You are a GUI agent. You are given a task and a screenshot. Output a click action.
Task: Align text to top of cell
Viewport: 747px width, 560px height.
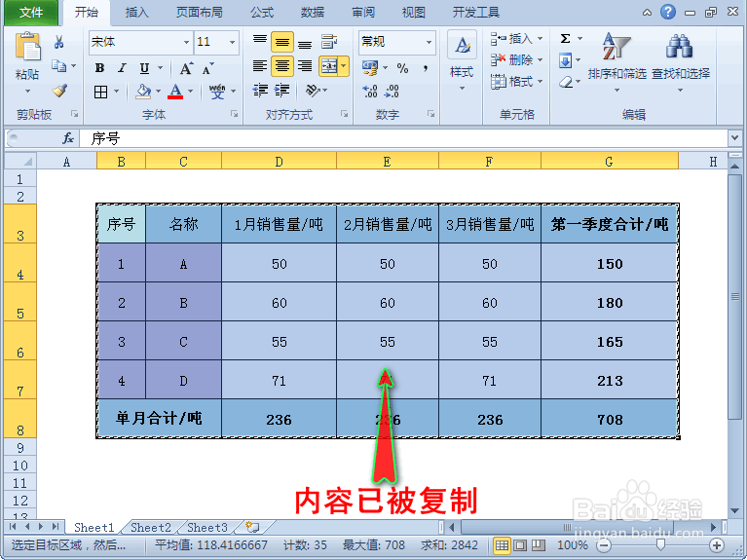pos(260,41)
